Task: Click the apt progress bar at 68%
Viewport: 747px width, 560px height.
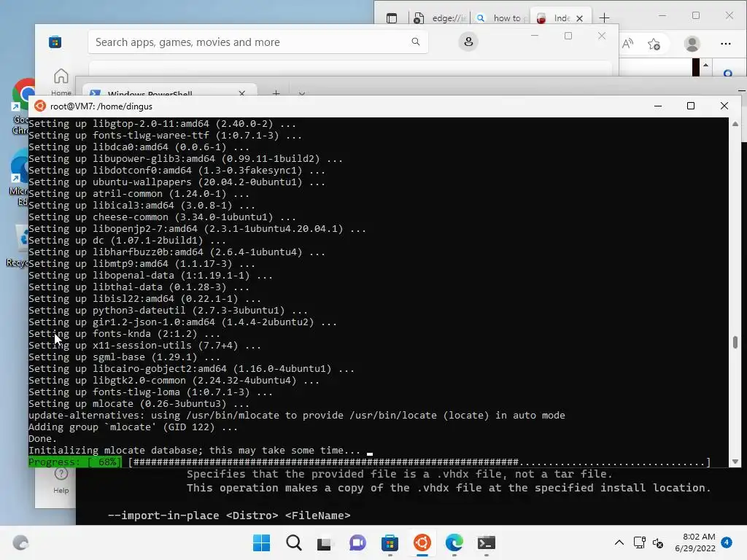Action: click(419, 462)
